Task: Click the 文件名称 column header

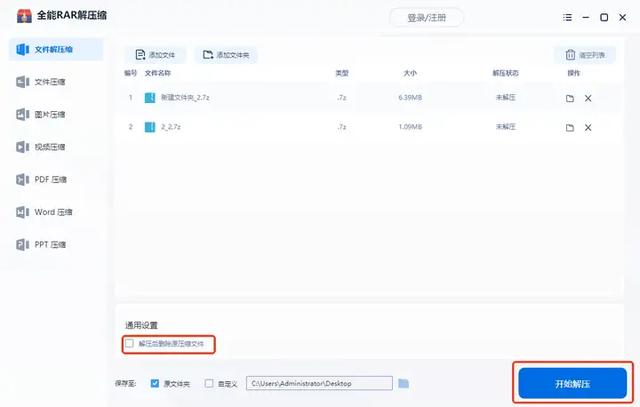Action: pyautogui.click(x=158, y=73)
